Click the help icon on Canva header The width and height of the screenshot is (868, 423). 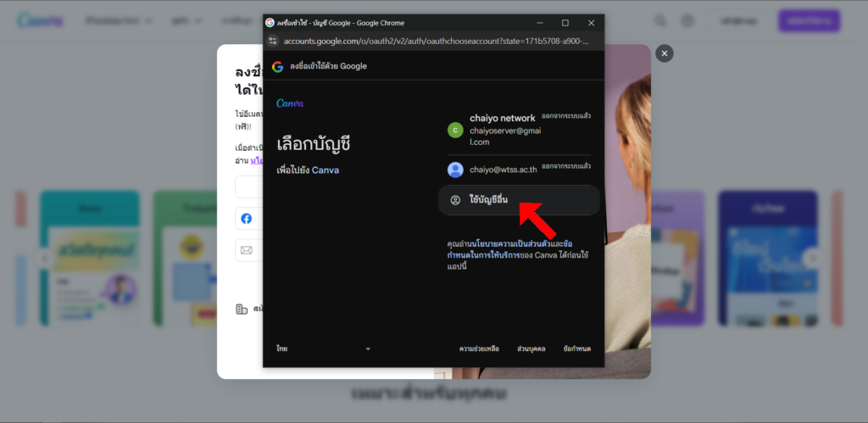pos(687,21)
